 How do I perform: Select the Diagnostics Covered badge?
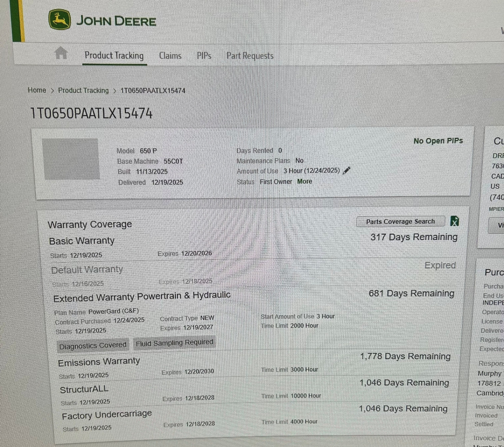[93, 346]
